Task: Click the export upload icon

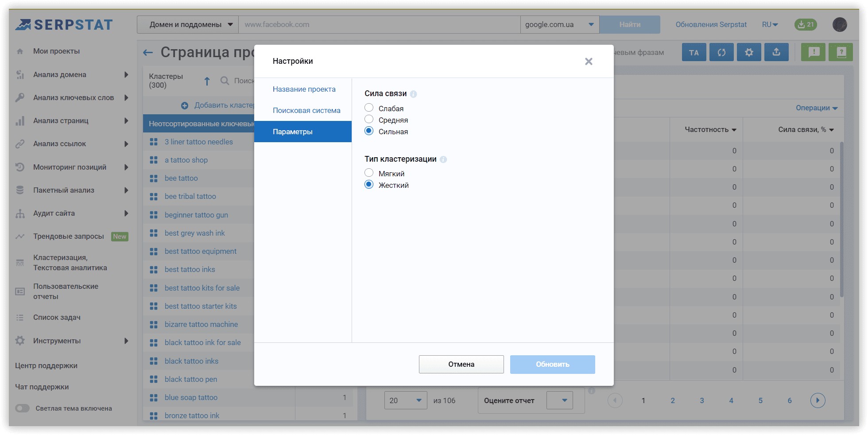Action: tap(776, 52)
